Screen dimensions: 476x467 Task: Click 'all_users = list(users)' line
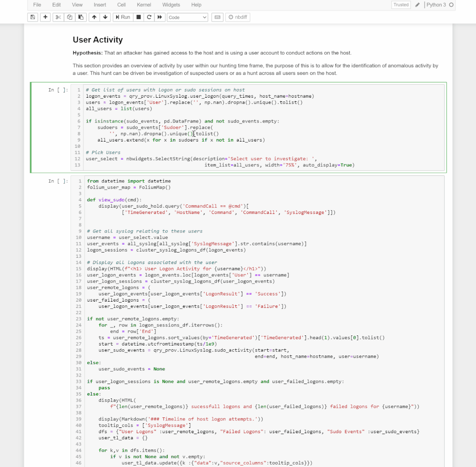click(119, 109)
